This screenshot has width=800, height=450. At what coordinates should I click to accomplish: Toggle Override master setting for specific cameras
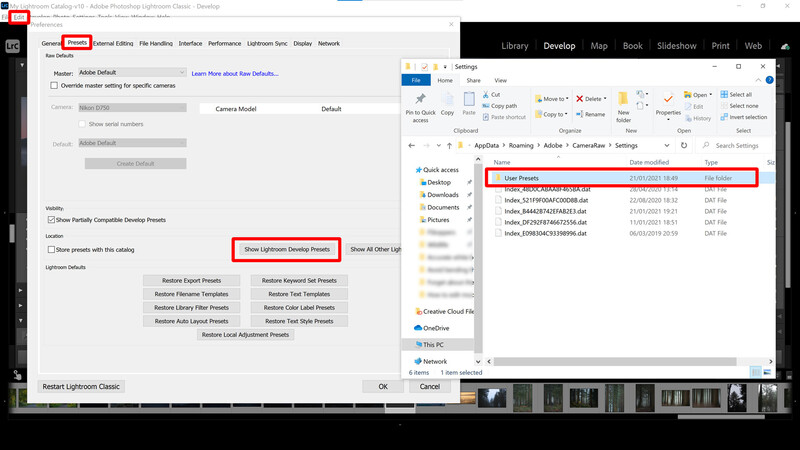click(54, 86)
